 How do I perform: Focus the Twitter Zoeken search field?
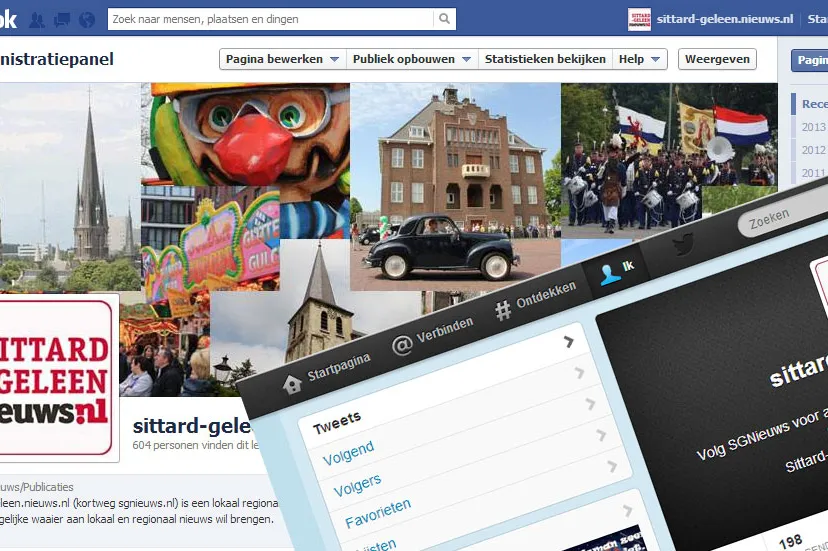click(x=784, y=211)
